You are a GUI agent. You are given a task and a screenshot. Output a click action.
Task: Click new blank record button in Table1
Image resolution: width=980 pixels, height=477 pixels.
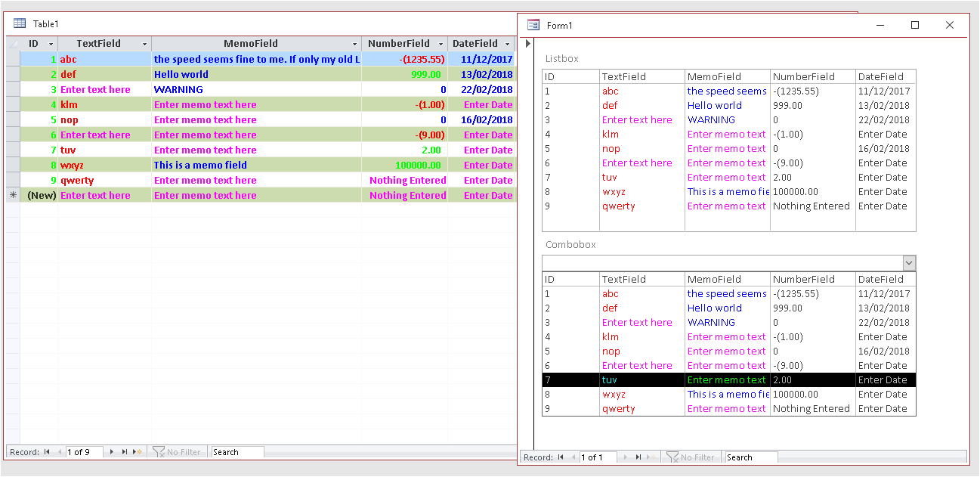point(138,452)
